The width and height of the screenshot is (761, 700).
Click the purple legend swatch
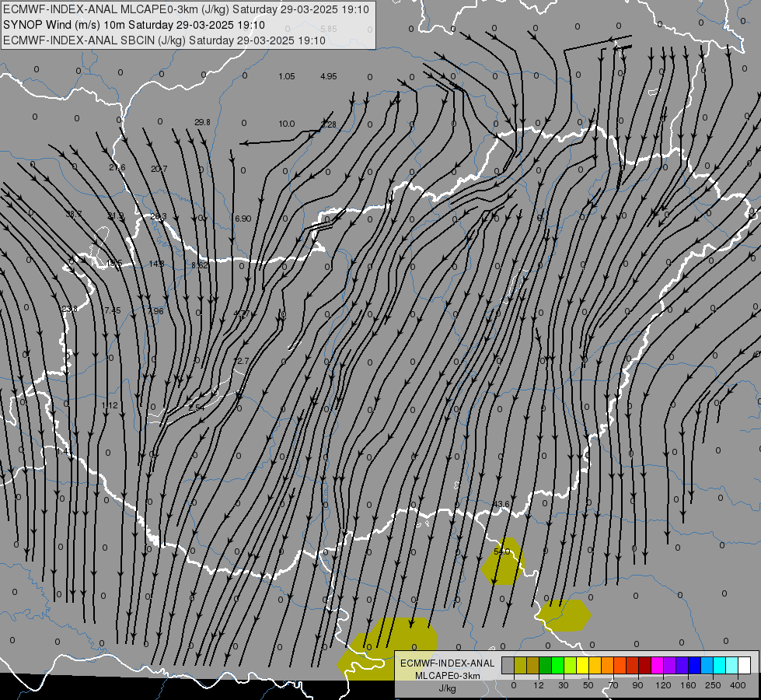[670, 665]
